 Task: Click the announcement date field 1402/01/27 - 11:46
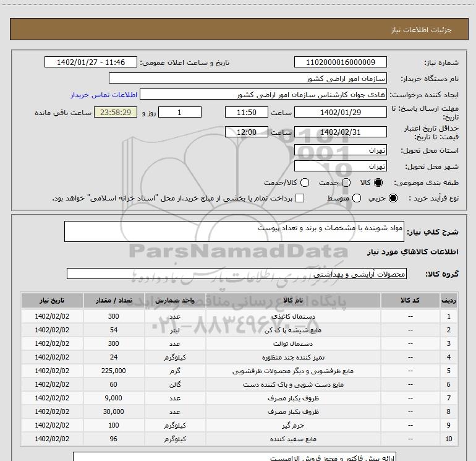tap(91, 62)
